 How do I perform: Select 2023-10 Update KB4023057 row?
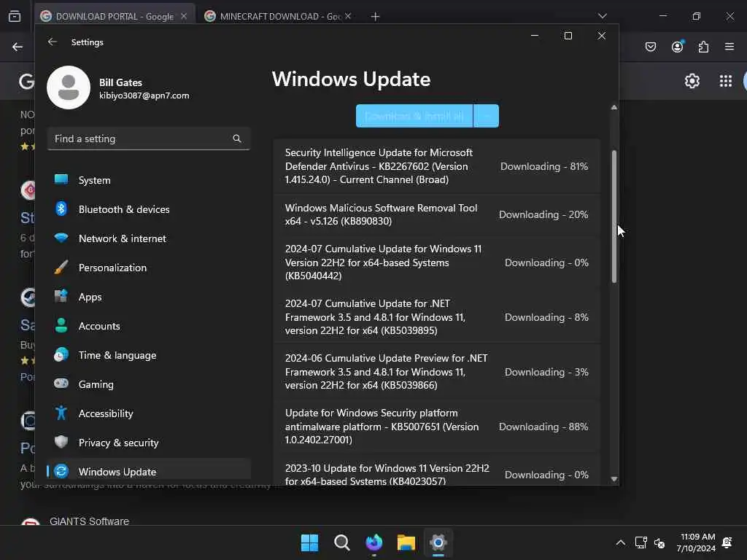point(436,470)
